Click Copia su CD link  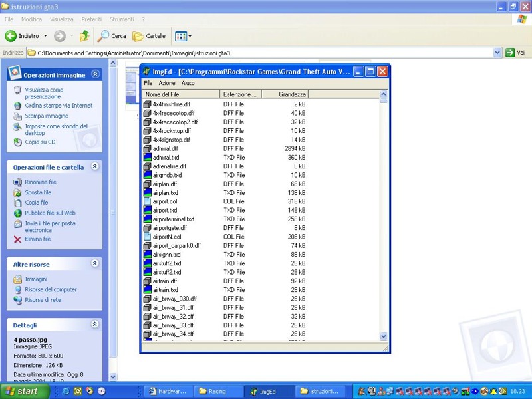[x=40, y=142]
